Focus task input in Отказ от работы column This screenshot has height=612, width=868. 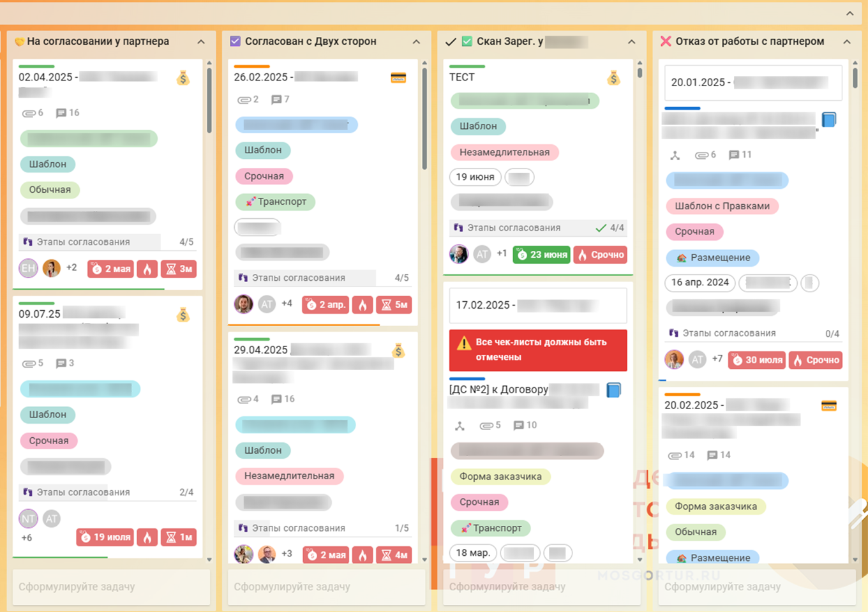[757, 586]
